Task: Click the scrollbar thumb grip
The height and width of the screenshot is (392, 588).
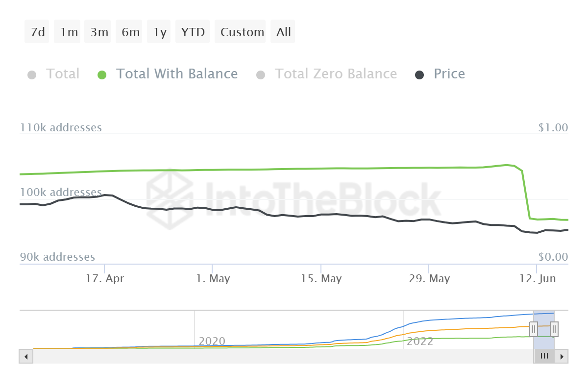Action: click(544, 356)
